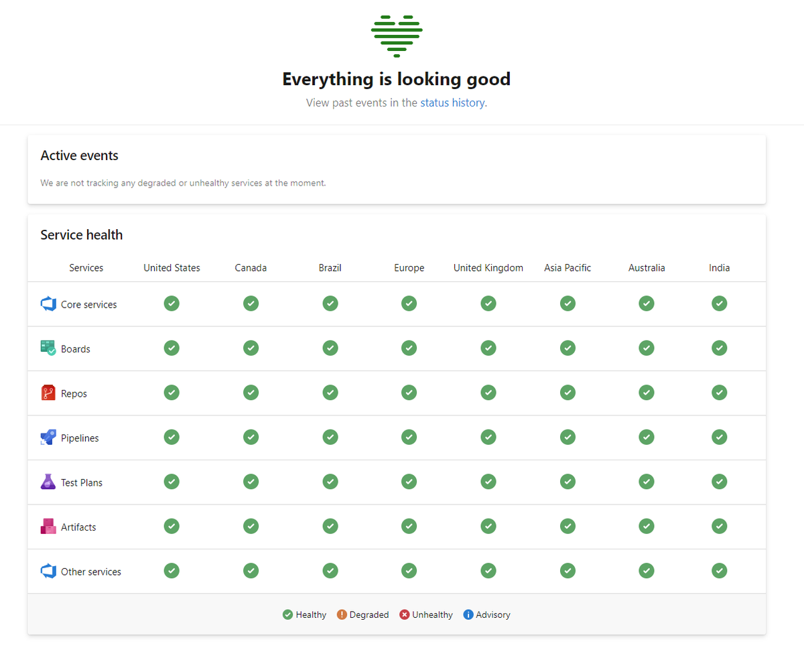Click the Service health heading
Screen dimensions: 804x672
click(x=82, y=235)
